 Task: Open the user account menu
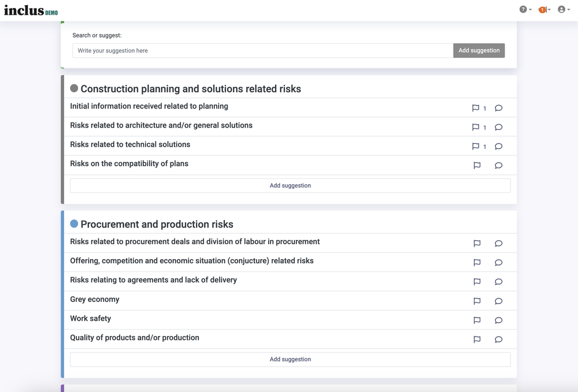click(x=564, y=10)
